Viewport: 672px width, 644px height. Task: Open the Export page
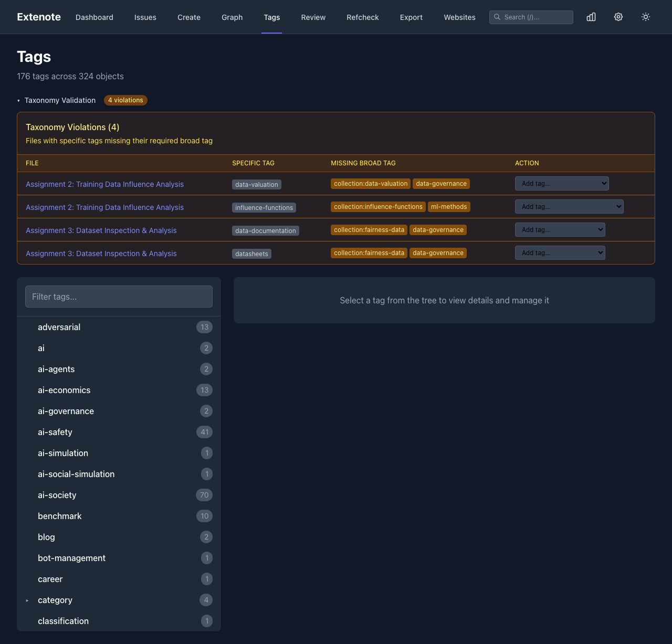[x=411, y=17]
